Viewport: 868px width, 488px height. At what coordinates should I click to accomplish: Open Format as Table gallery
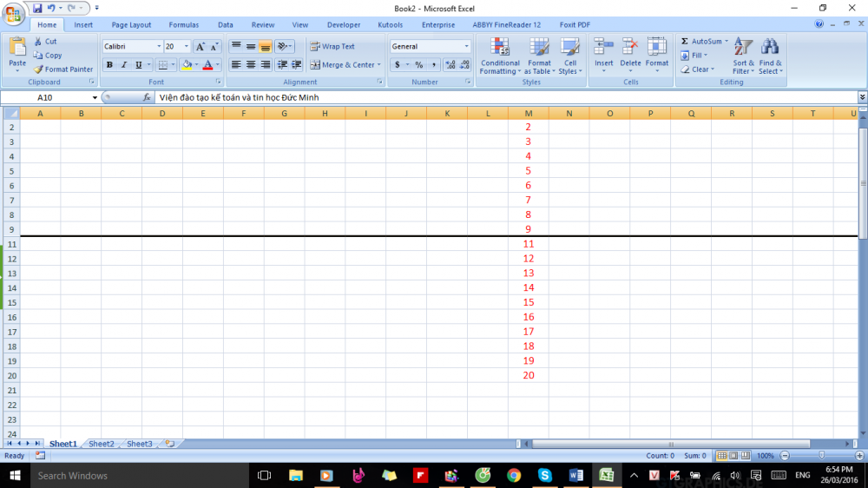[539, 56]
